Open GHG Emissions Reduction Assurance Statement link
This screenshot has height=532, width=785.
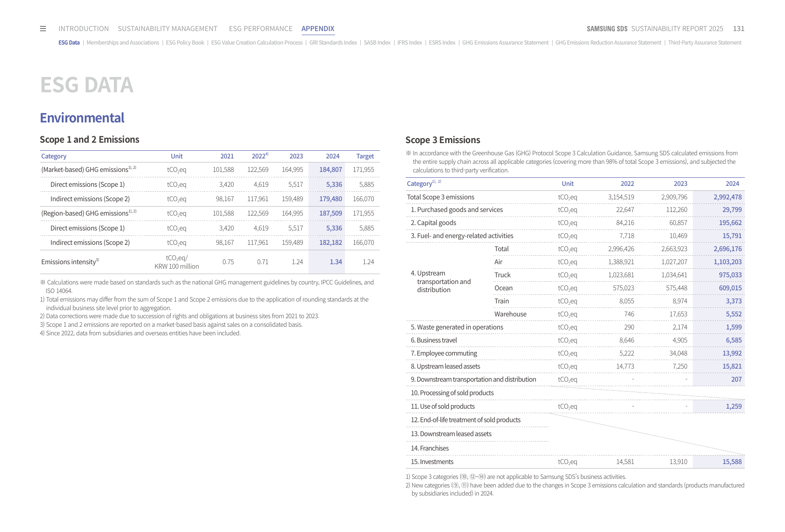608,43
